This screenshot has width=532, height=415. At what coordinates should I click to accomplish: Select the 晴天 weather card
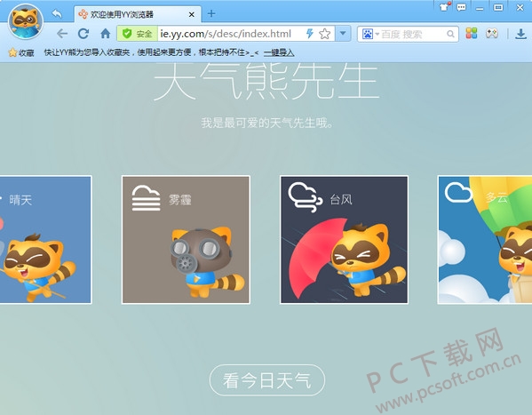pos(45,239)
